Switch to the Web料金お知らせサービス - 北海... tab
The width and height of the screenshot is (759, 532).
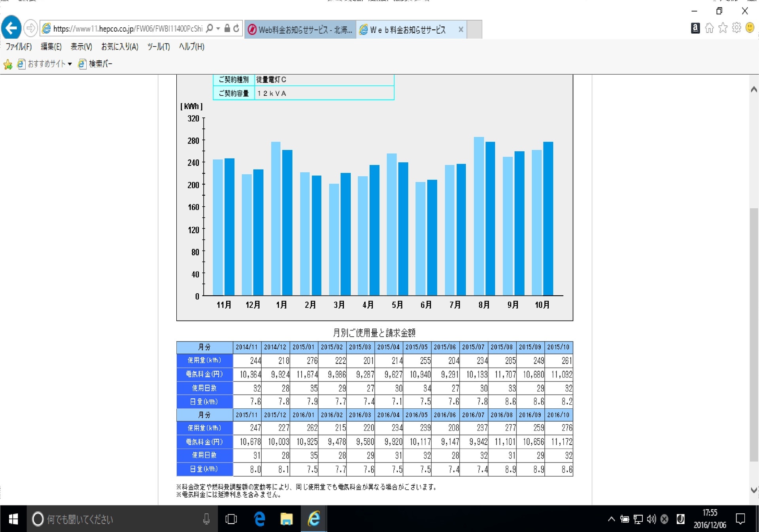click(x=300, y=30)
